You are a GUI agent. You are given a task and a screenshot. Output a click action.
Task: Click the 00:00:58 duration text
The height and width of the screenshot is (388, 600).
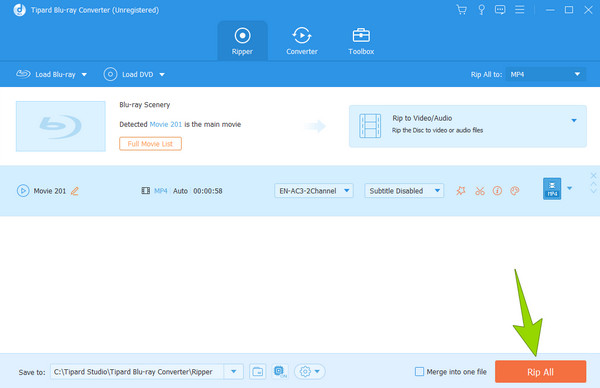tap(208, 191)
